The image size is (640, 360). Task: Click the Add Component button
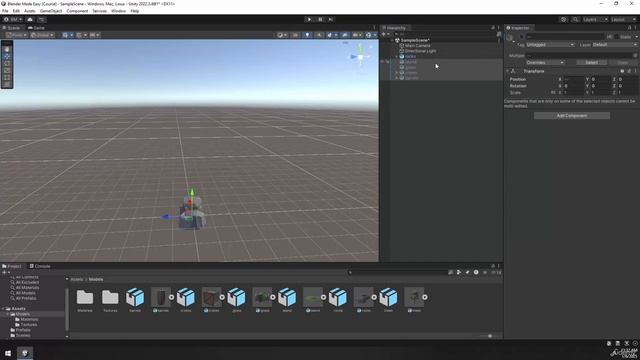pyautogui.click(x=572, y=116)
